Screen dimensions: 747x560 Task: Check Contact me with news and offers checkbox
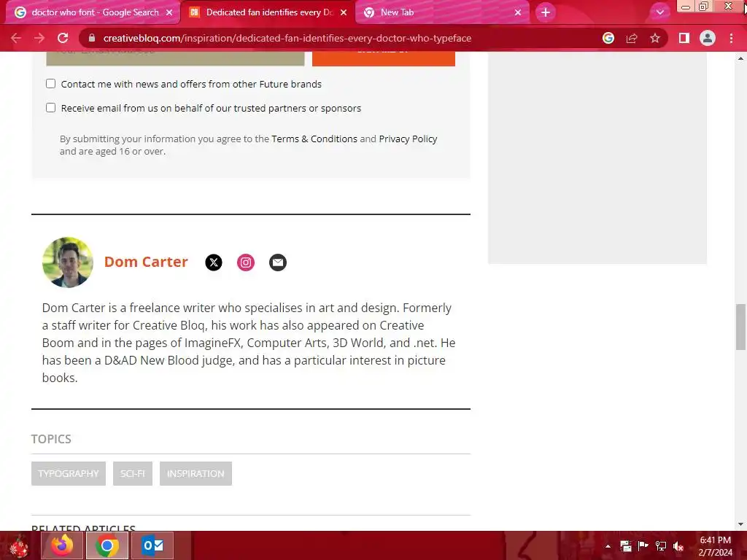pyautogui.click(x=50, y=84)
